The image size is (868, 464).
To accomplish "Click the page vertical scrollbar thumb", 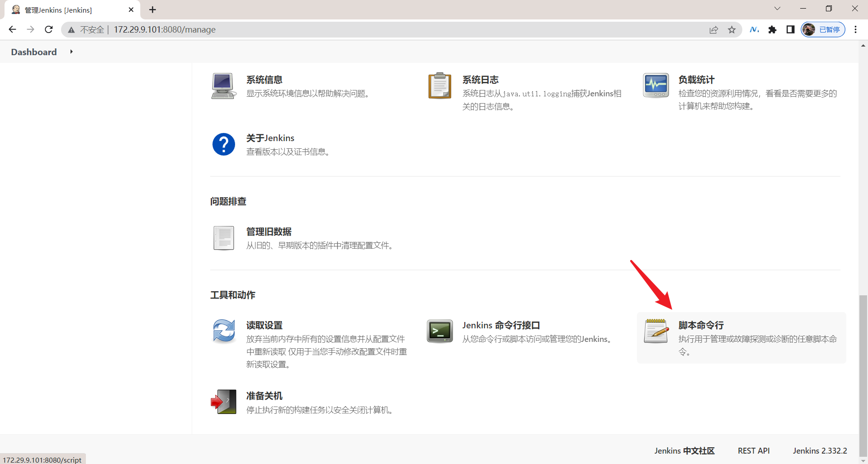I will [x=863, y=375].
